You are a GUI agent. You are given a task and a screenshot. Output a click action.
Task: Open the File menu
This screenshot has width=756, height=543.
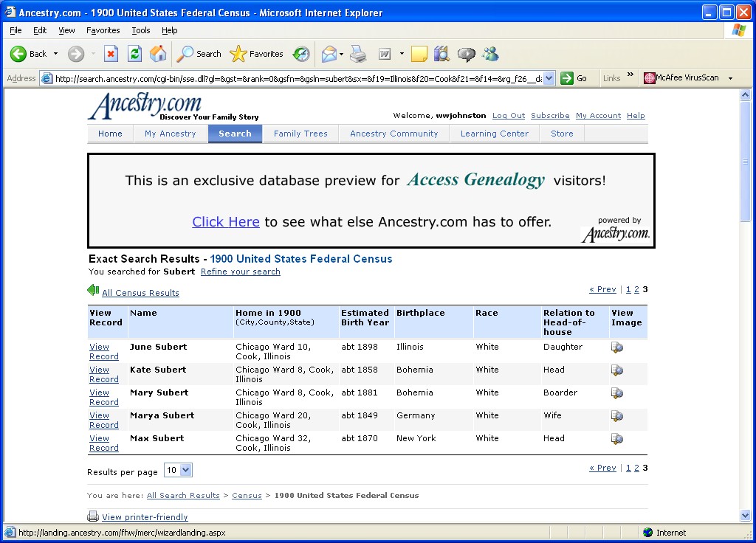(16, 30)
